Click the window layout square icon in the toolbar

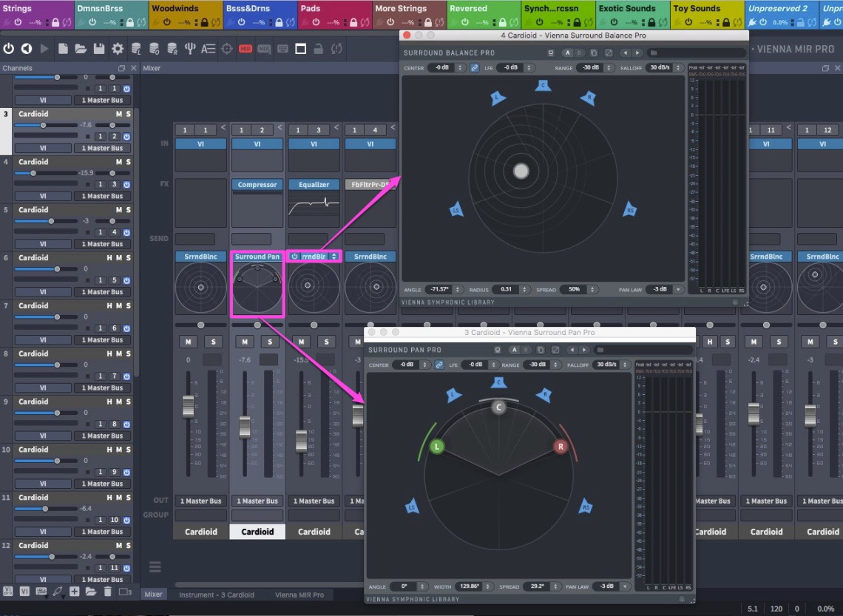click(x=300, y=49)
